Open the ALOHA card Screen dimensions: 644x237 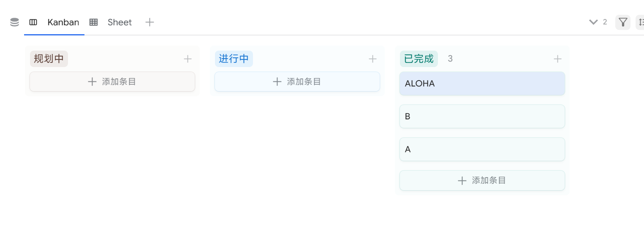point(482,83)
